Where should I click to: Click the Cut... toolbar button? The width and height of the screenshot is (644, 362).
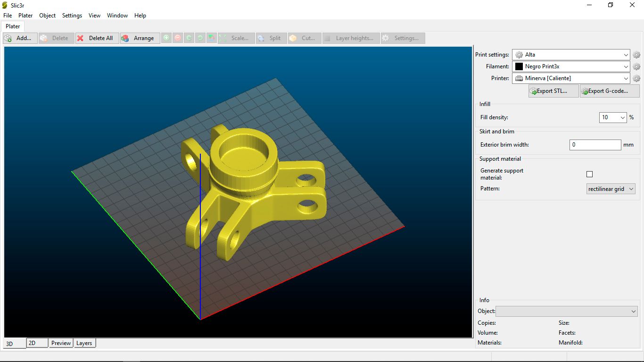[305, 38]
